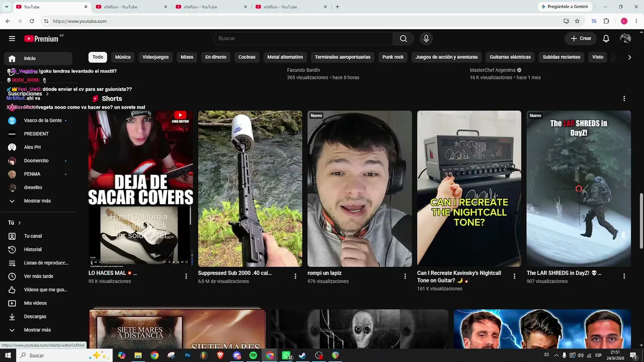Open Brave browser from the taskbar
644x362 pixels.
[x=220, y=355]
